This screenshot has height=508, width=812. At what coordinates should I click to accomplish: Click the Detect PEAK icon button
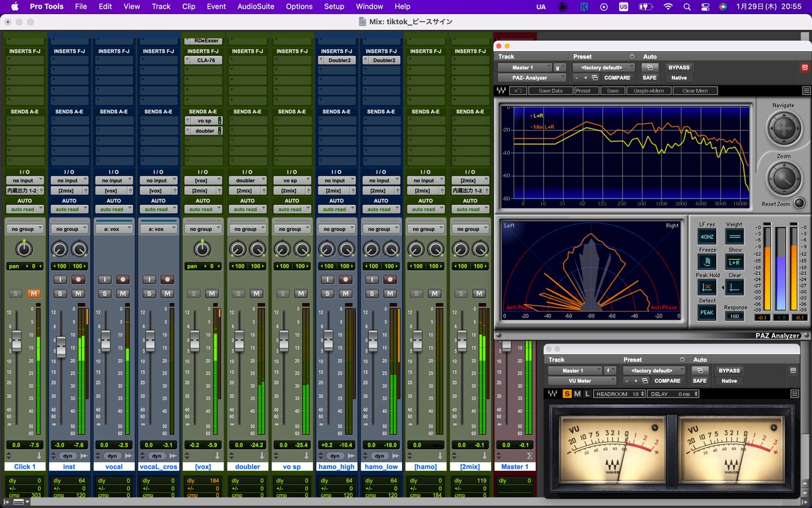[707, 312]
